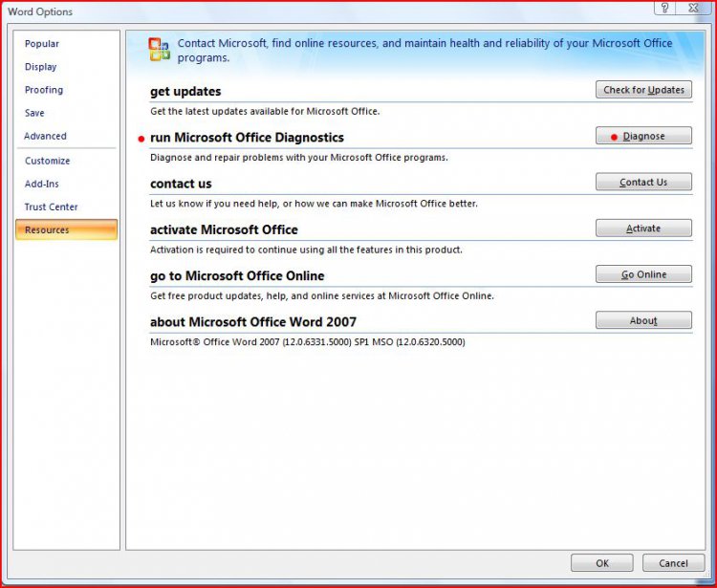Click 'Diagnose and repair problems' description

[x=299, y=158]
